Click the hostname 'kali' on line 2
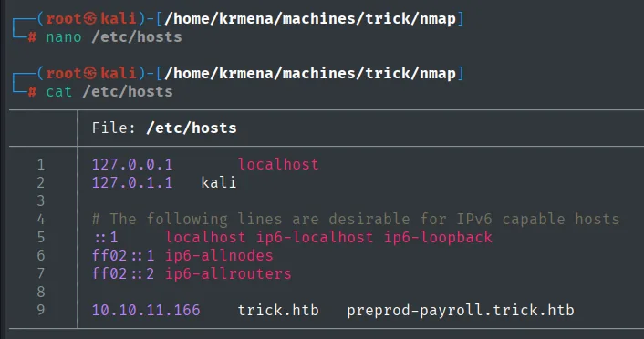Screen dimensions: 644x339 tap(219, 182)
